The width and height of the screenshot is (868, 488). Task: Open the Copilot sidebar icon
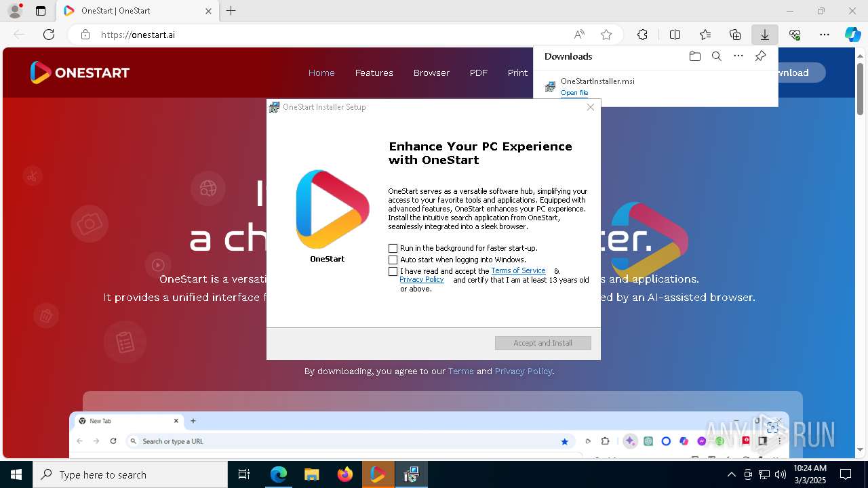point(852,35)
